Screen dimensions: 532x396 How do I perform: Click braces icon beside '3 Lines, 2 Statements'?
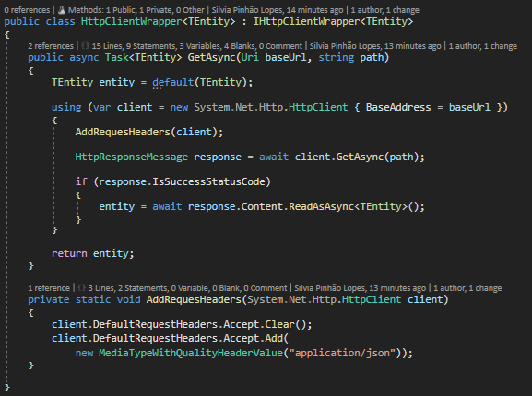tap(82, 288)
